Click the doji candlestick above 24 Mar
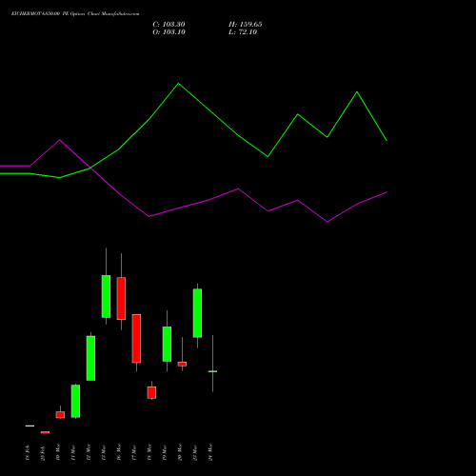Viewport: 476px width, 476px height. pos(212,371)
